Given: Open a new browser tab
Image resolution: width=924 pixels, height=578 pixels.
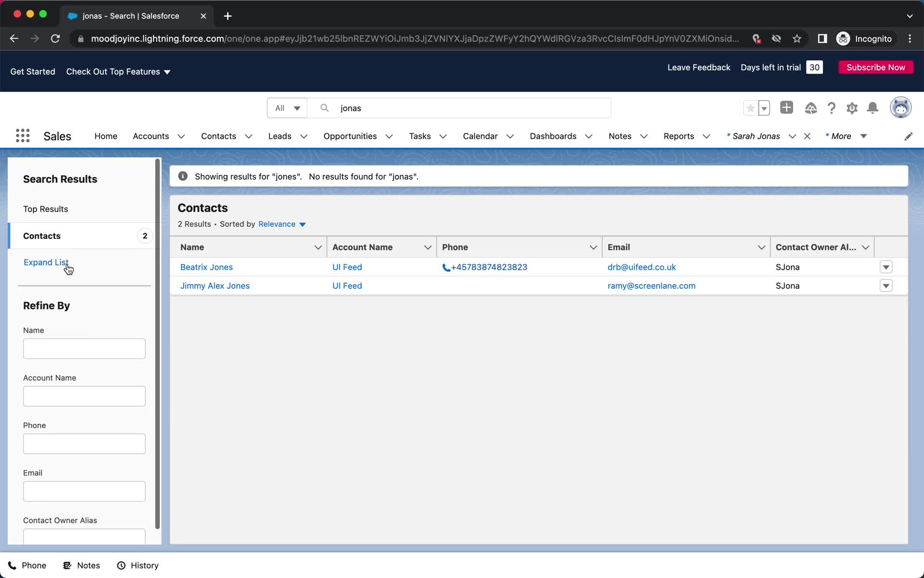Looking at the screenshot, I should tap(228, 16).
